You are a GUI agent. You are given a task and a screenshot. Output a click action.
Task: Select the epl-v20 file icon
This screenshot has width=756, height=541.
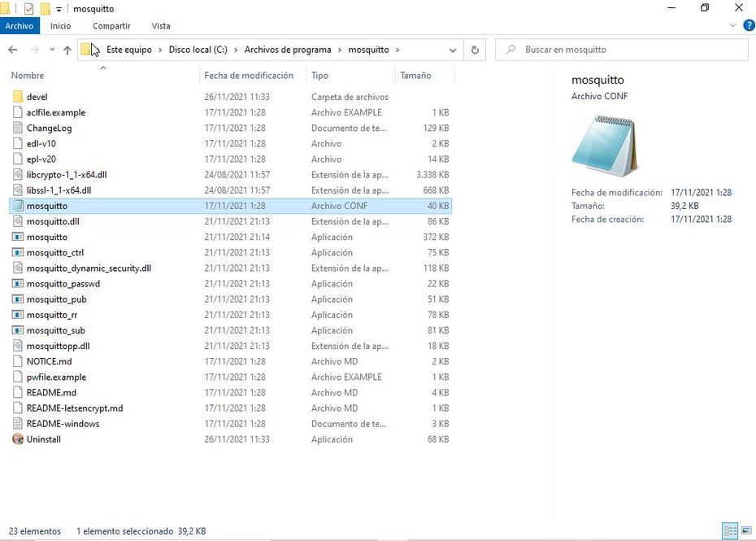[18, 159]
